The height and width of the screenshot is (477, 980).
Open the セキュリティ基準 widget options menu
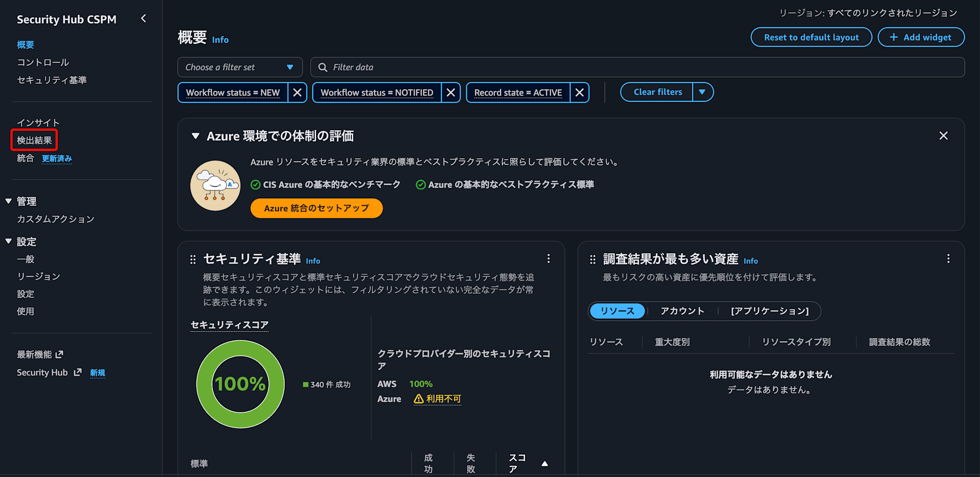pyautogui.click(x=548, y=259)
